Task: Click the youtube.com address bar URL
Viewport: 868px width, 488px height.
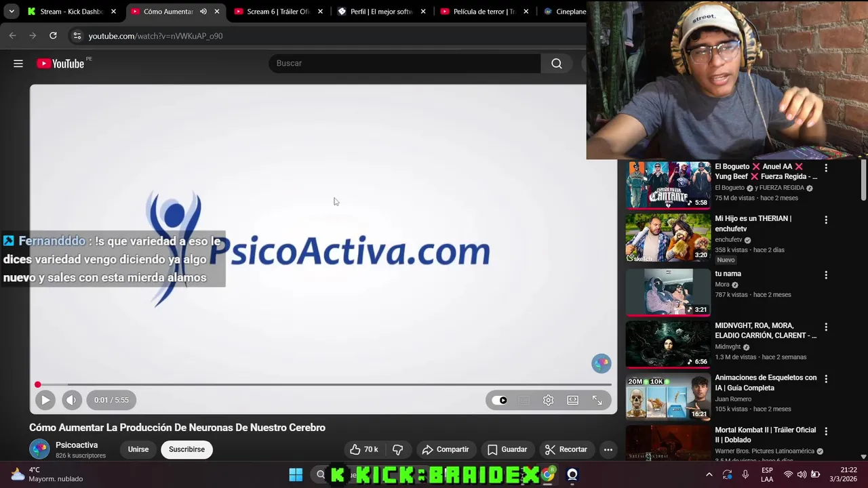Action: point(155,36)
